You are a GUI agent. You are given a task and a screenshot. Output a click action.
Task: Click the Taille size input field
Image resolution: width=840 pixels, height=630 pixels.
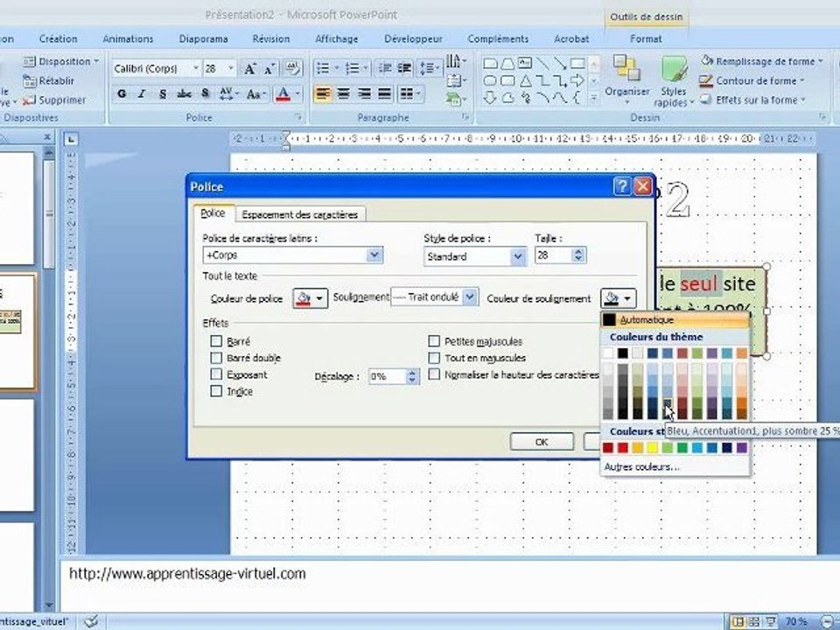[x=553, y=255]
